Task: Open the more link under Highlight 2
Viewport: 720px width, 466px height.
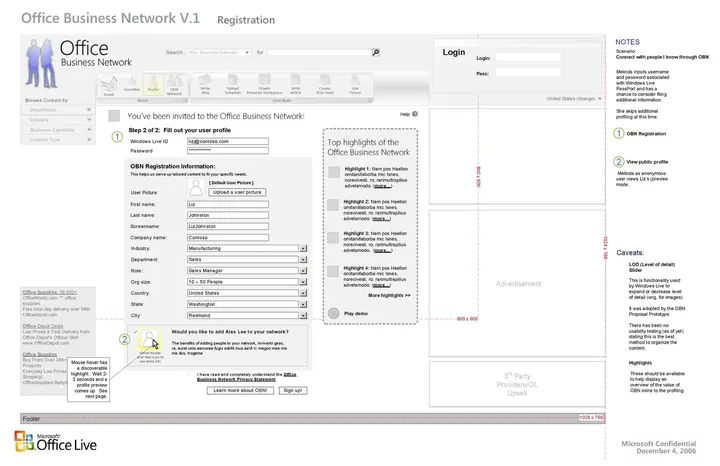Action: click(x=381, y=219)
